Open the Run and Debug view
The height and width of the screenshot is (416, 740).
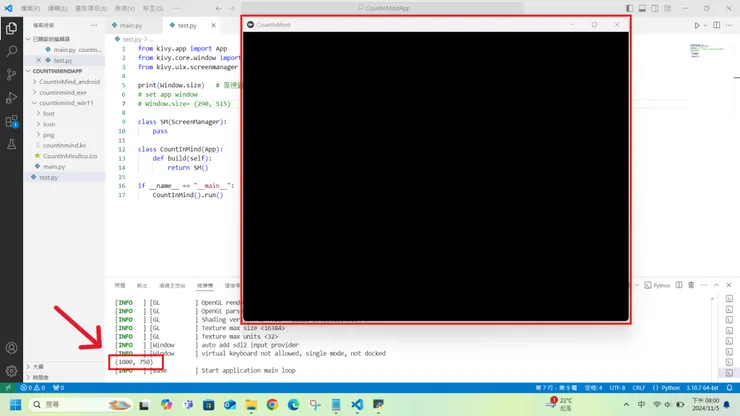11,98
